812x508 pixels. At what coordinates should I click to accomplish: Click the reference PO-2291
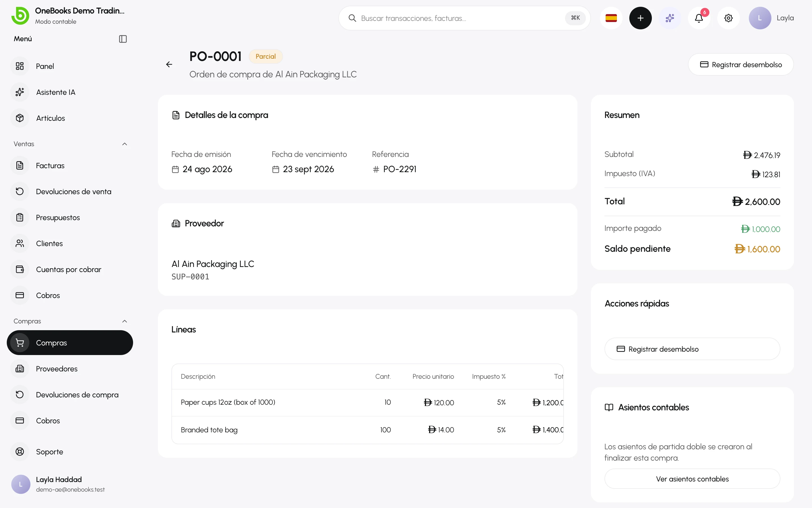(400, 169)
